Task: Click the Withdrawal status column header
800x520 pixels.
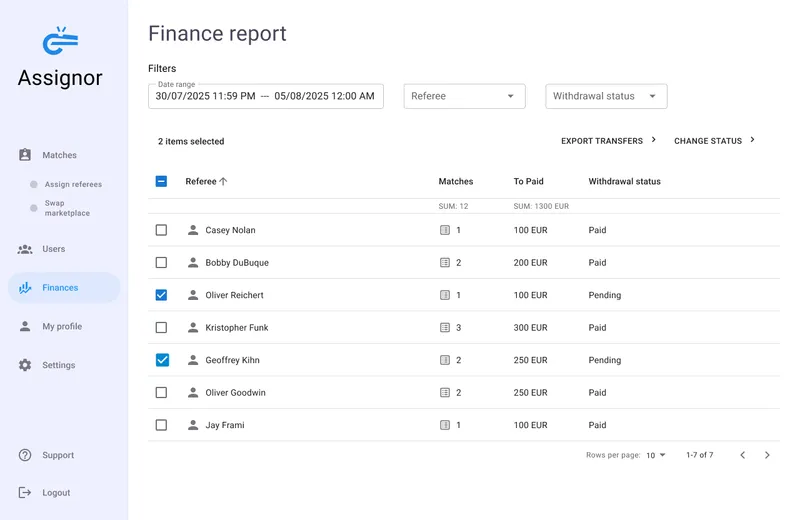Action: (624, 182)
